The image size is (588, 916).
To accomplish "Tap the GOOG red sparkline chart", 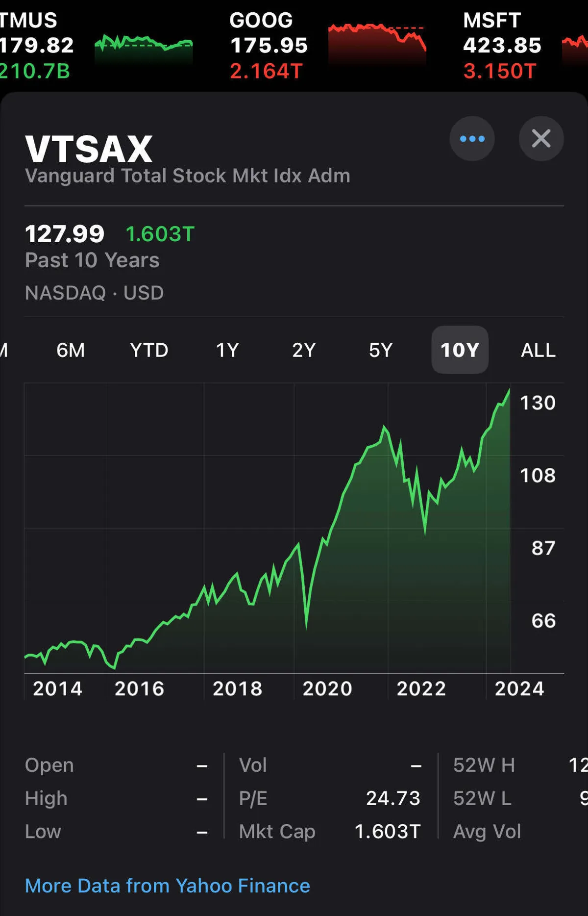I will (377, 42).
